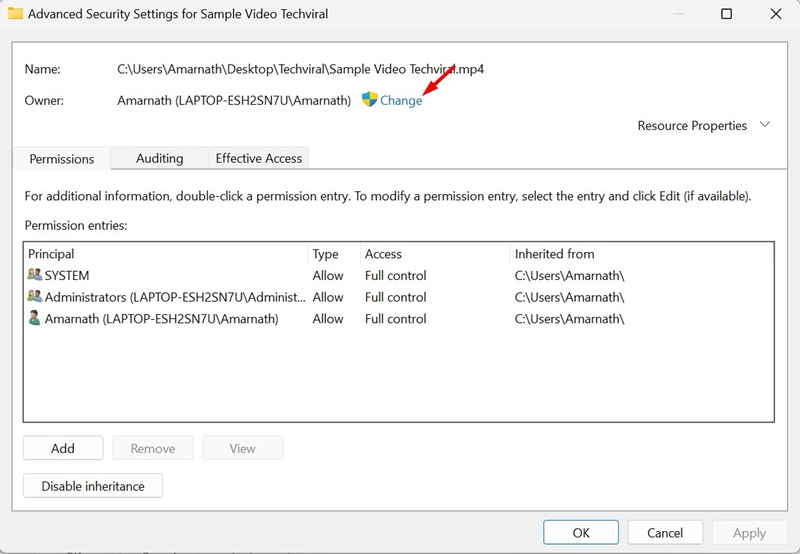Expand the Resource Properties chevron
The height and width of the screenshot is (554, 800).
click(765, 125)
